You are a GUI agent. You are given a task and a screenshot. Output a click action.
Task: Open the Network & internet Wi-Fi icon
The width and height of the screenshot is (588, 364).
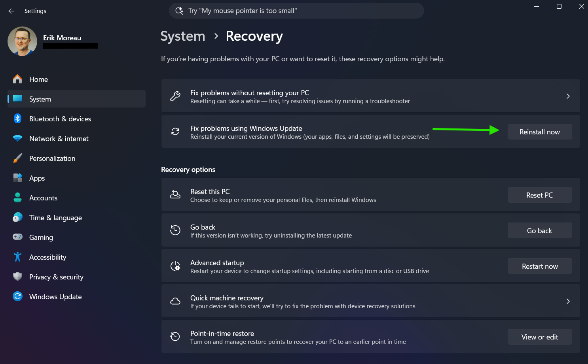tap(17, 138)
